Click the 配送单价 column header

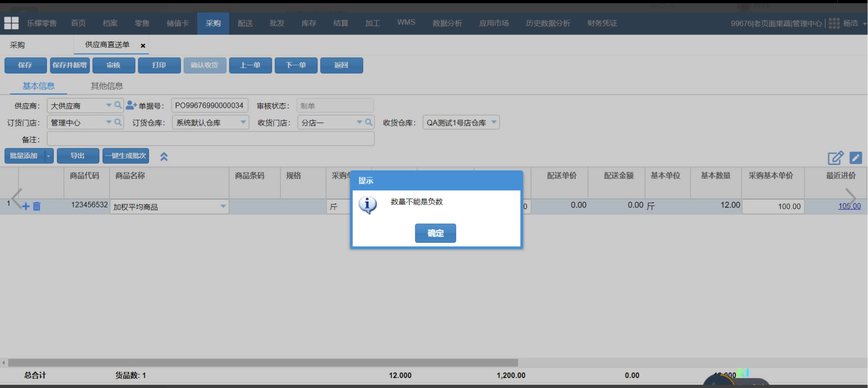click(562, 176)
